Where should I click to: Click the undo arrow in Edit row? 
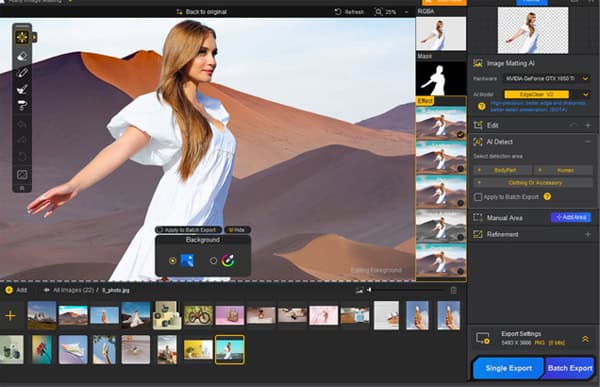coord(573,125)
